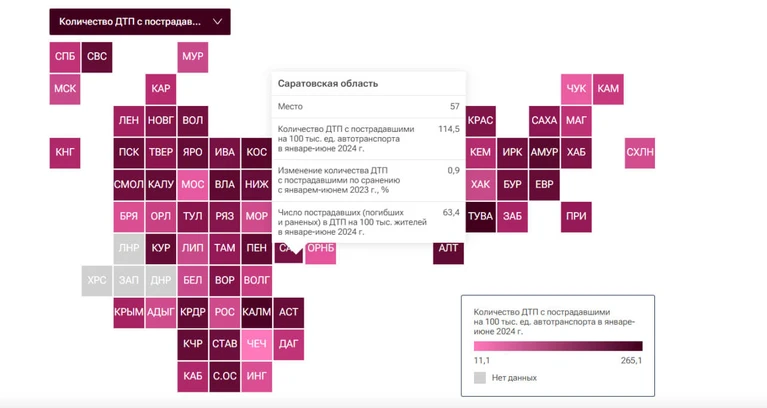Select the МСК region tile
Viewport: 767px width, 408px height.
65,89
